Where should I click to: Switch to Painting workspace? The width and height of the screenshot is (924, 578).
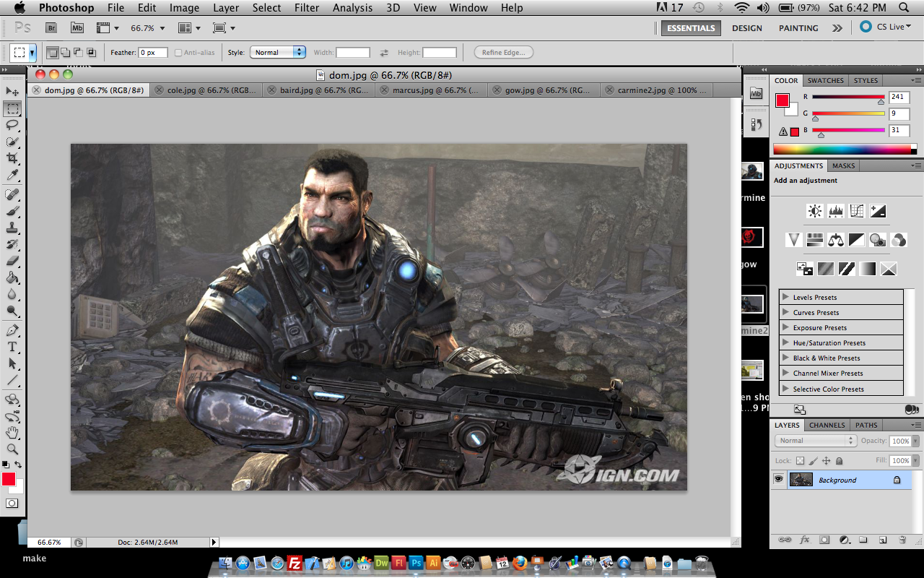click(798, 28)
